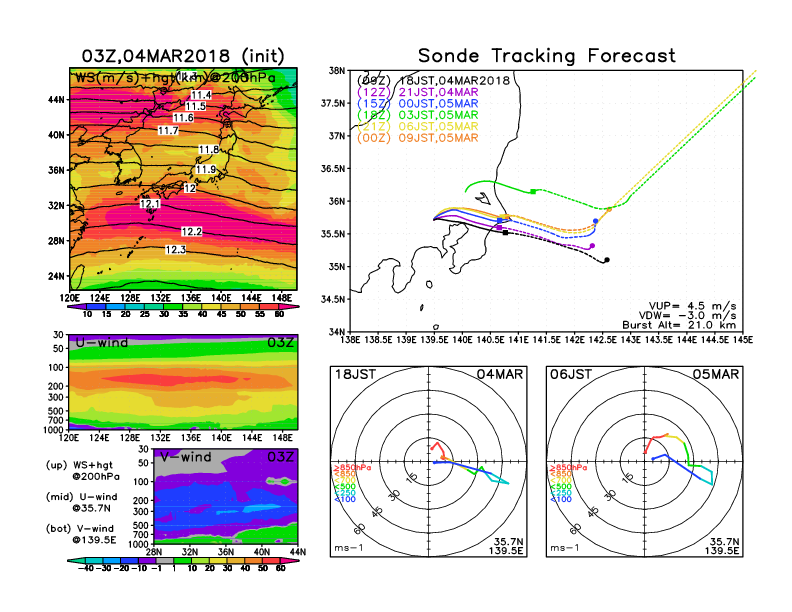The height and width of the screenshot is (612, 792).
Task: Click the "11.8" height contour label
Action: 209,149
